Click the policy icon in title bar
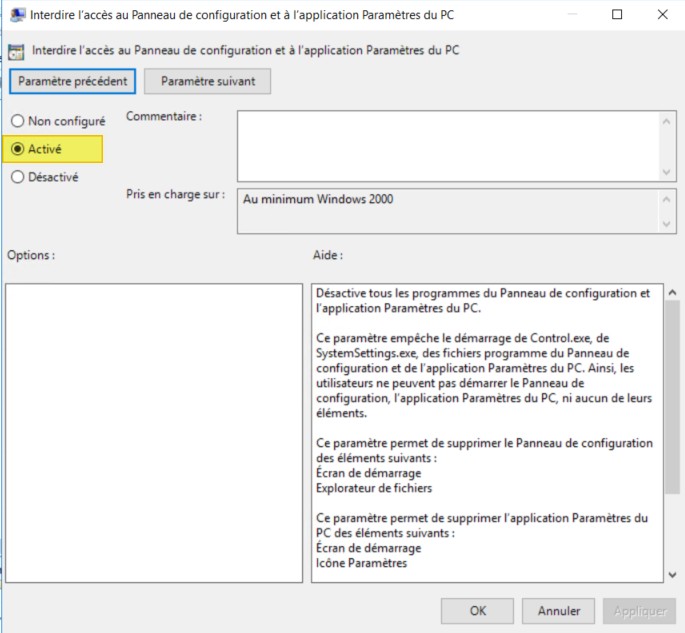This screenshot has height=633, width=685. point(17,15)
